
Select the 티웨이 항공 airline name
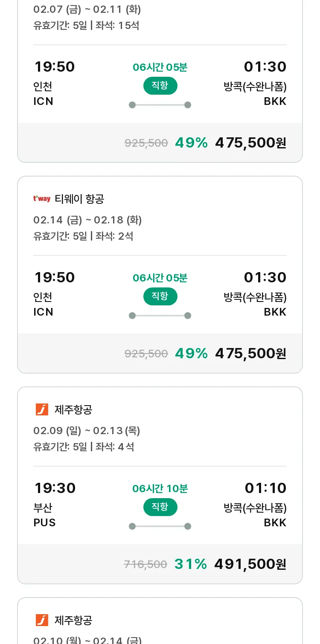[79, 199]
